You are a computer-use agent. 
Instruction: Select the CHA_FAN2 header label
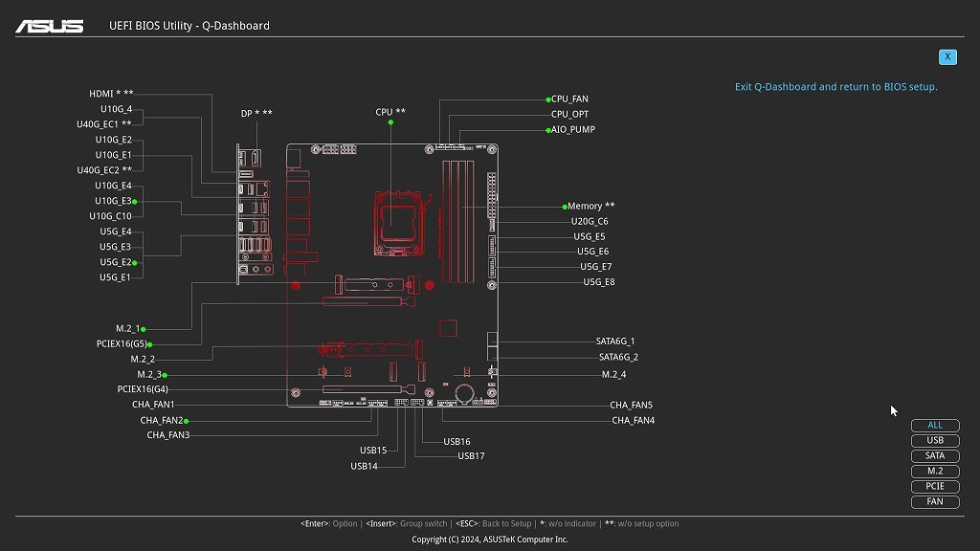pyautogui.click(x=161, y=421)
